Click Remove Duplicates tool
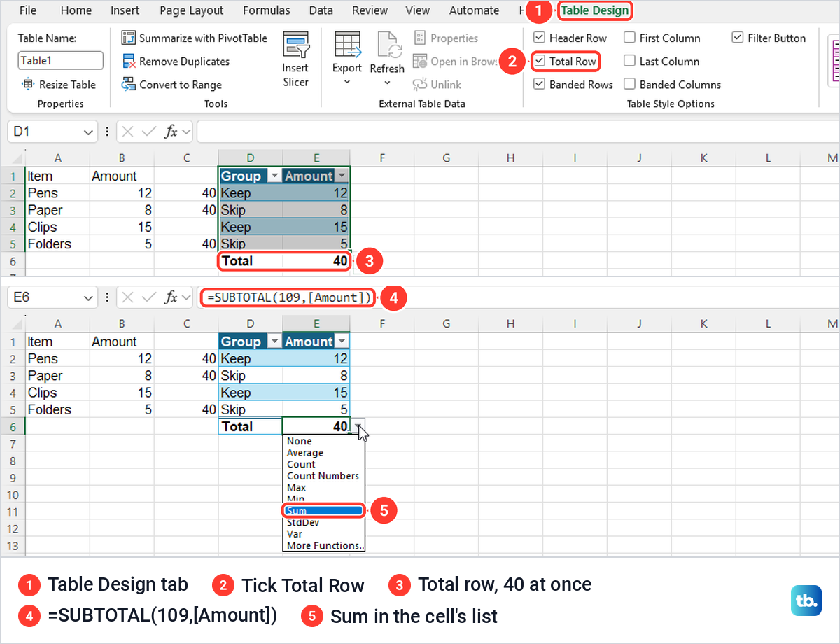 point(176,62)
